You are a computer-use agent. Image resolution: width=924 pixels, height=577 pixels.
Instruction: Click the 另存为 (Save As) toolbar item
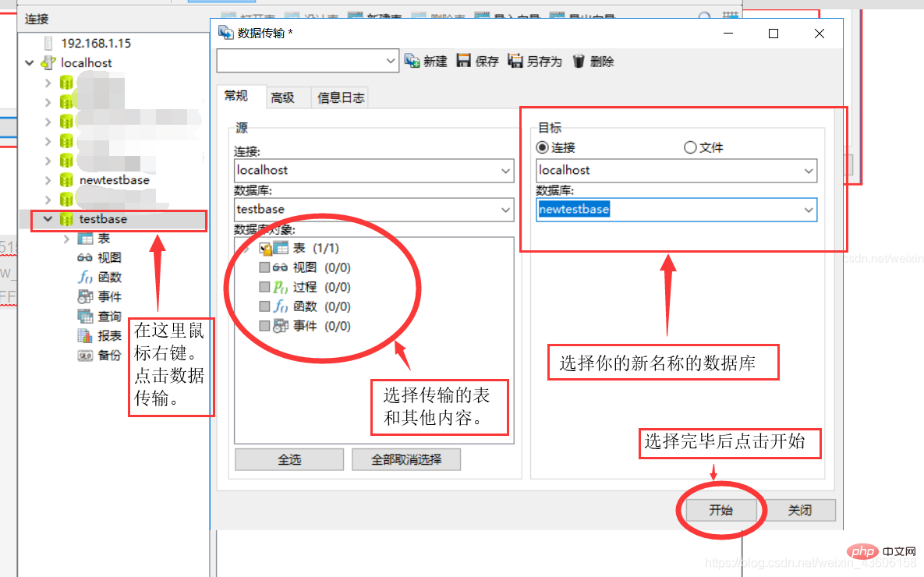(534, 61)
